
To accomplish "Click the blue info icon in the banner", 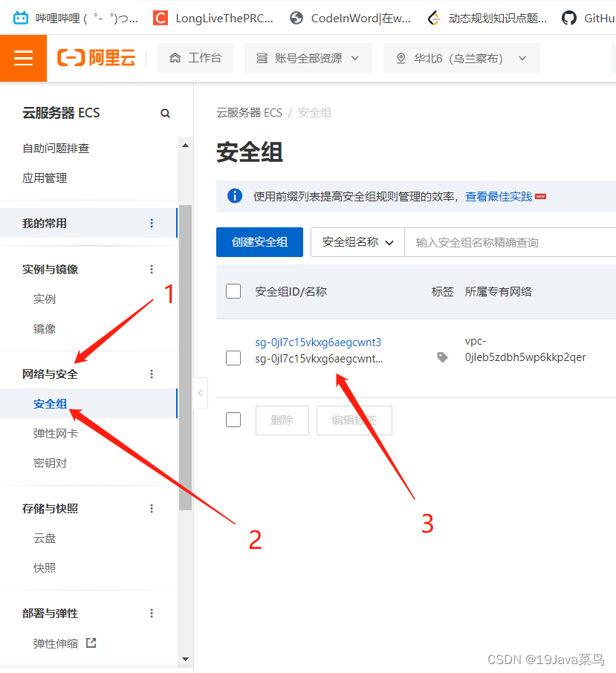I will click(x=236, y=196).
